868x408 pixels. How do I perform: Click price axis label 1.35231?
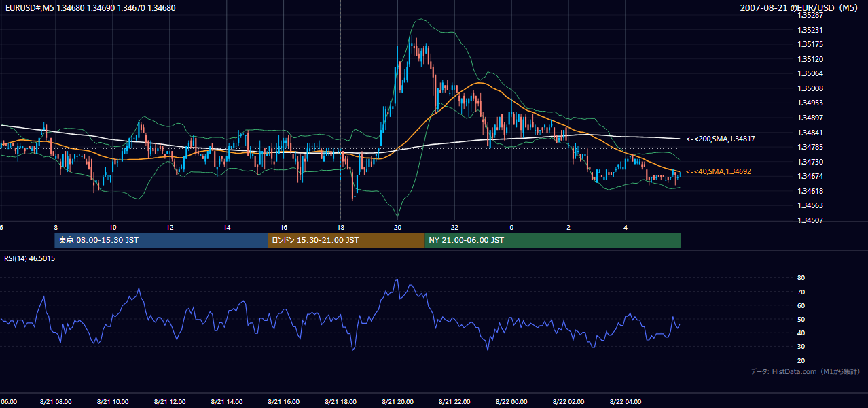(x=811, y=30)
